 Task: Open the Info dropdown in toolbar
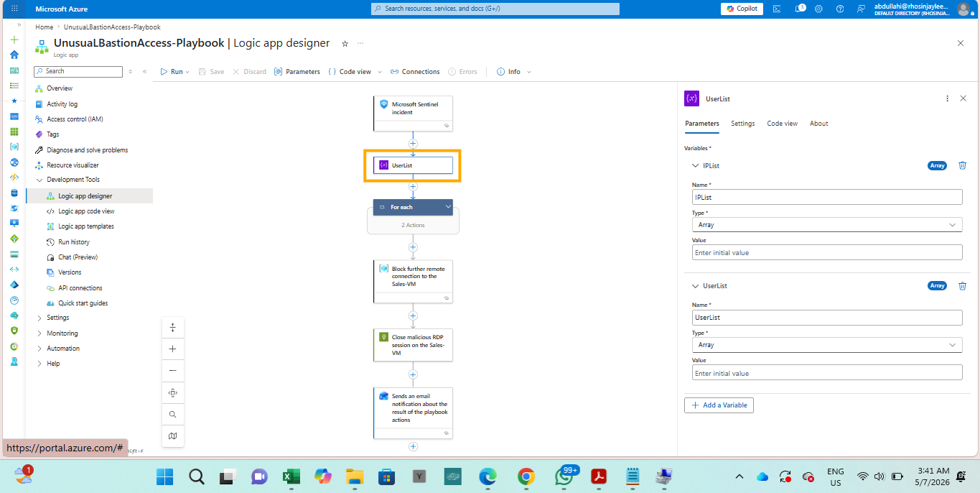(529, 72)
